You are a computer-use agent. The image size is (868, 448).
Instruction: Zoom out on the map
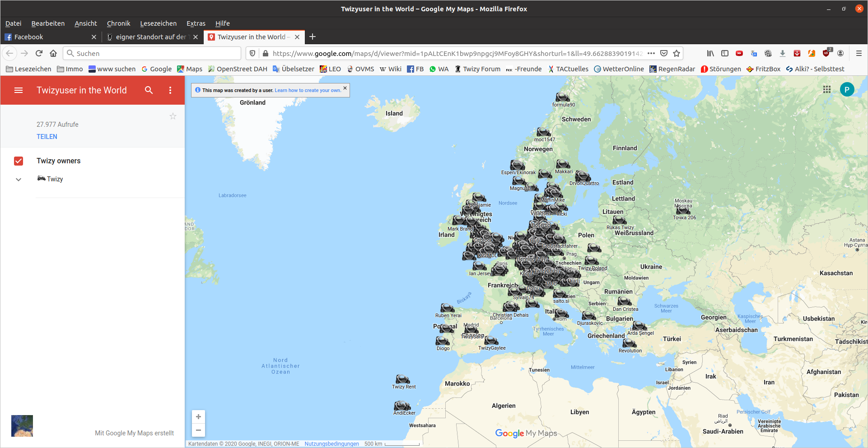(x=198, y=430)
